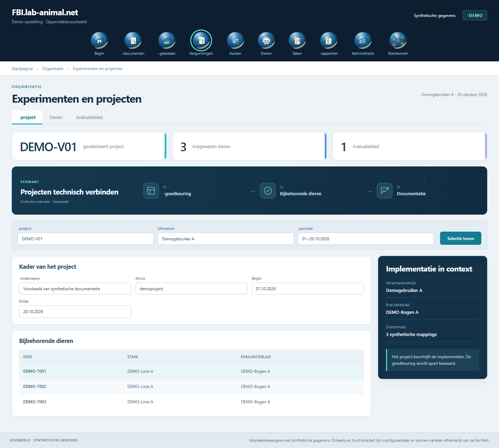Click the Begin date field 01.10.2026
The image size is (499, 448).
pos(308,288)
